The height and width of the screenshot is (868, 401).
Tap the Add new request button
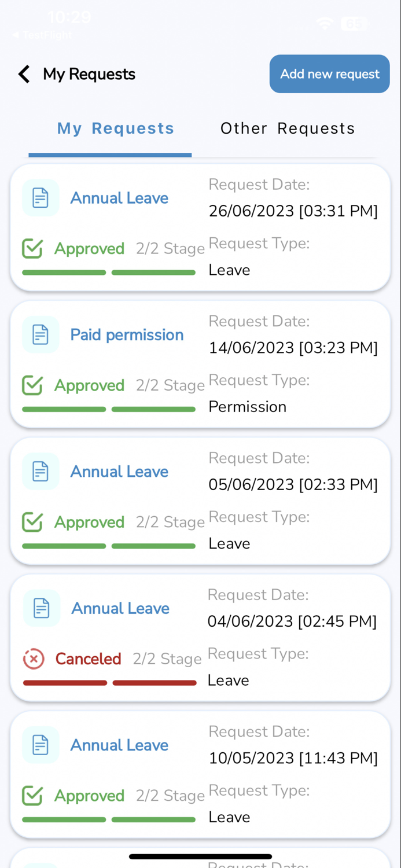coord(330,74)
